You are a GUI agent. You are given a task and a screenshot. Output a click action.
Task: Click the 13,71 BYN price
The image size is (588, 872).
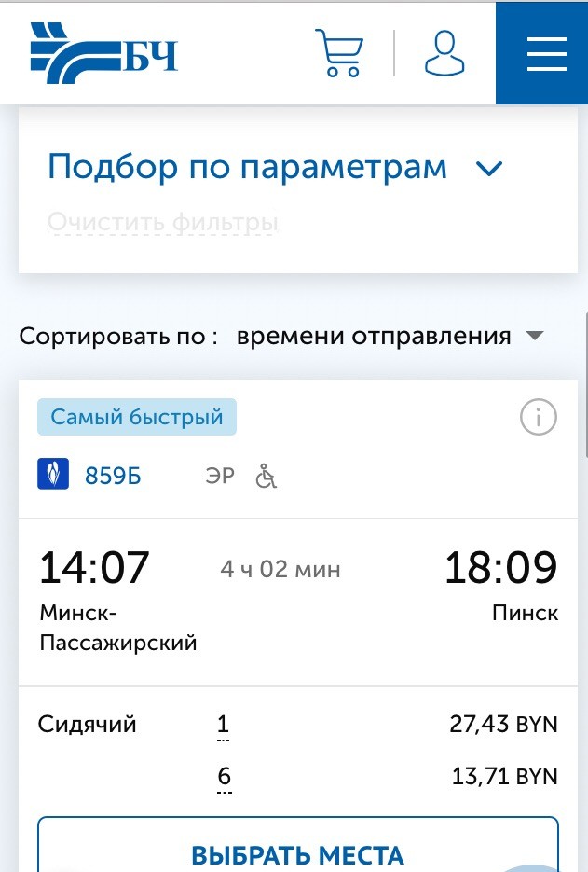tap(503, 777)
